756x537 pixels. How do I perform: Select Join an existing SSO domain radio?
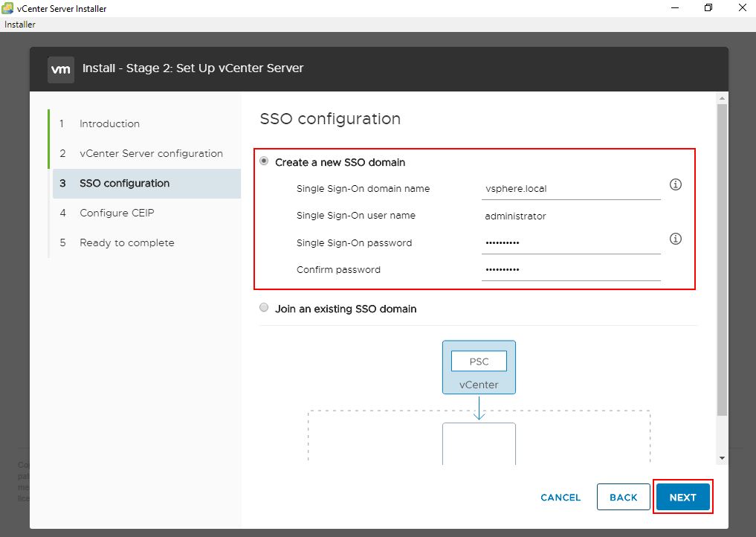click(264, 307)
